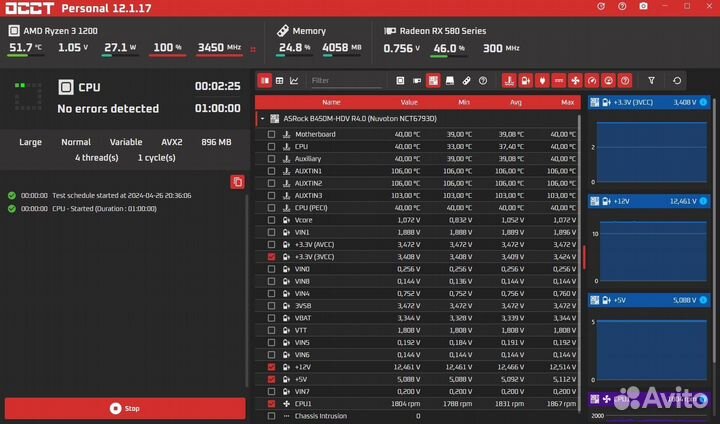720x424 pixels.
Task: Toggle the temperature sensor type filter
Action: 509,80
